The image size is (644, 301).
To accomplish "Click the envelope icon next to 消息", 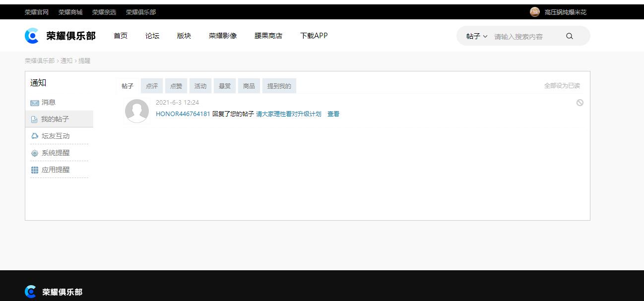I will click(x=35, y=103).
